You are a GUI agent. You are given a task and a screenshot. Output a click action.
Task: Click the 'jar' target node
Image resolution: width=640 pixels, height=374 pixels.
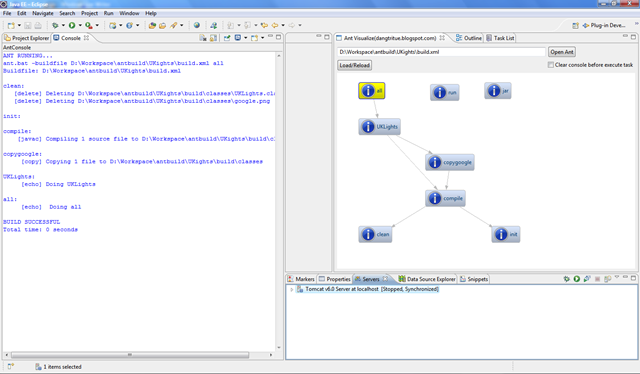tap(498, 91)
